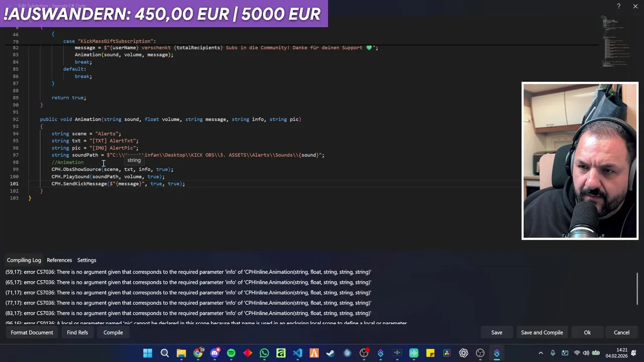Click Save and Compile

click(x=542, y=332)
